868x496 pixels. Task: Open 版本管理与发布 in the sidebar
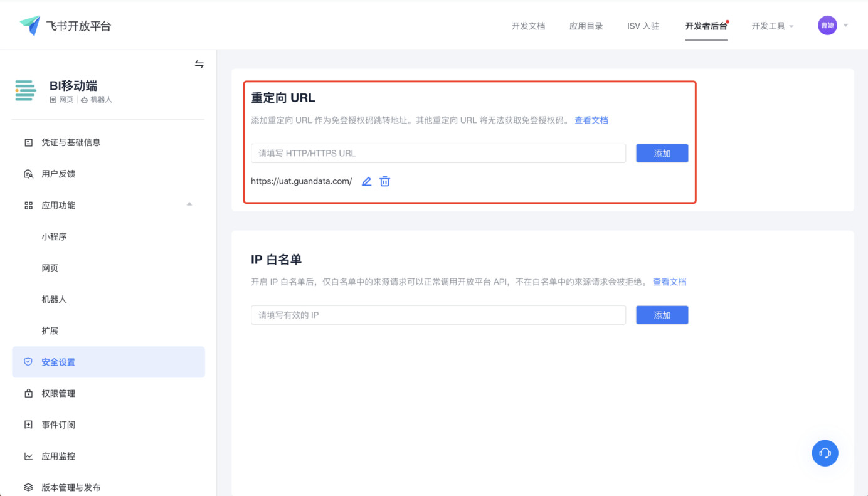71,487
